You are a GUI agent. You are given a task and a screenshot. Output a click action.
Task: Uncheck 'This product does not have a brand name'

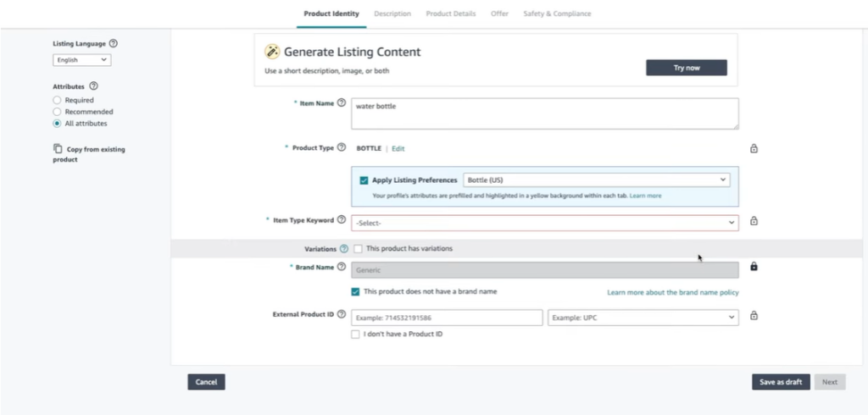coord(355,291)
